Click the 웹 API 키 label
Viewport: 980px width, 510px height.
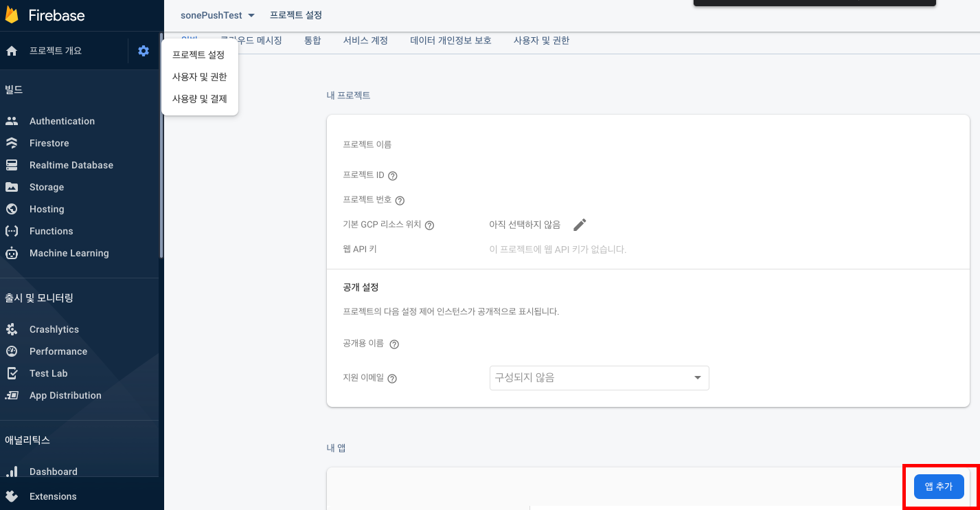click(x=360, y=250)
